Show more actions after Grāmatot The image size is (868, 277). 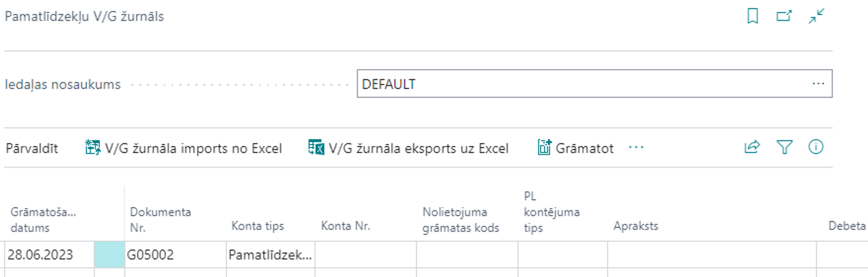(636, 148)
